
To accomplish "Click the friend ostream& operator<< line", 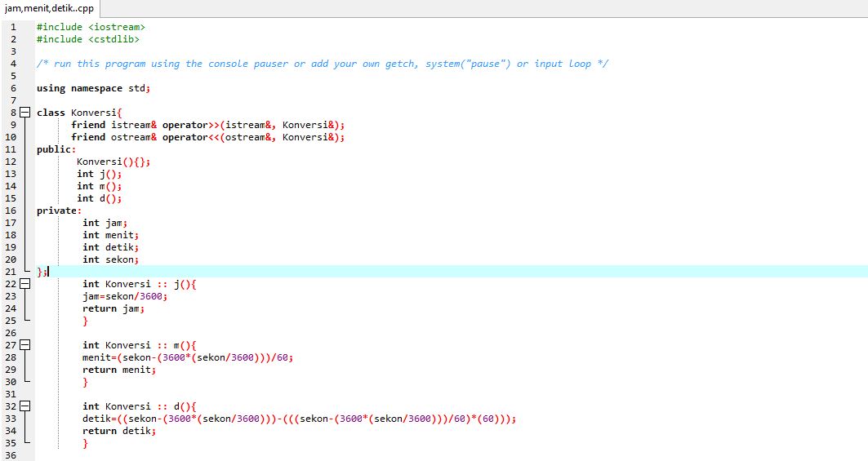I will 207,137.
